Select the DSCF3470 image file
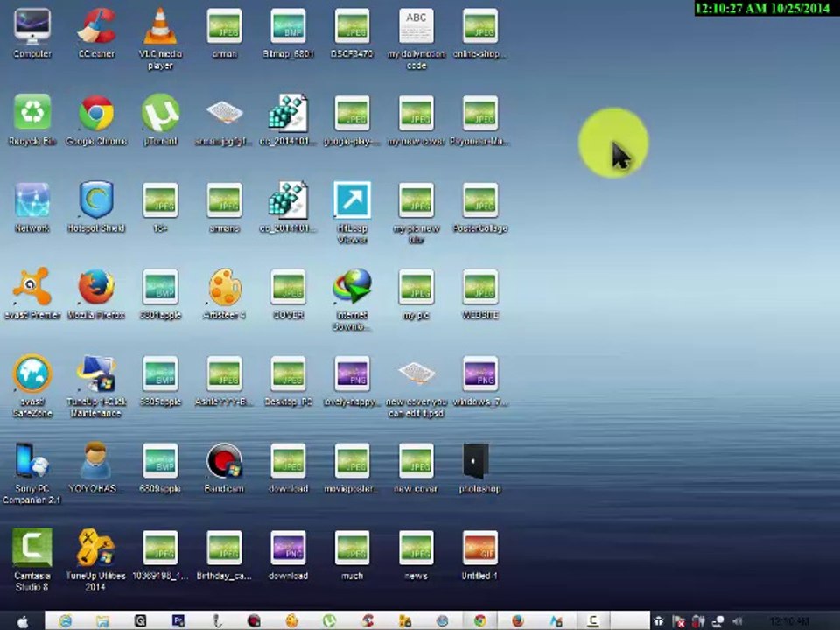 click(352, 32)
